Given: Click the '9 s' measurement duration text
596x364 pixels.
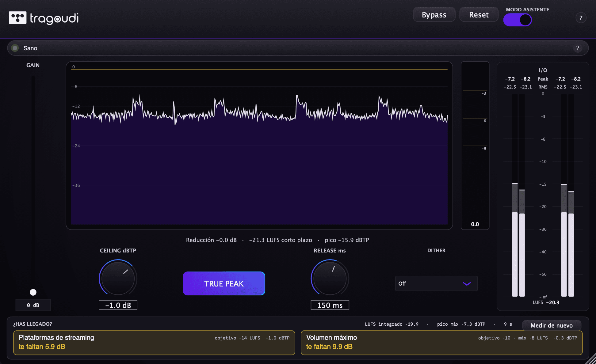Looking at the screenshot, I should (x=508, y=324).
